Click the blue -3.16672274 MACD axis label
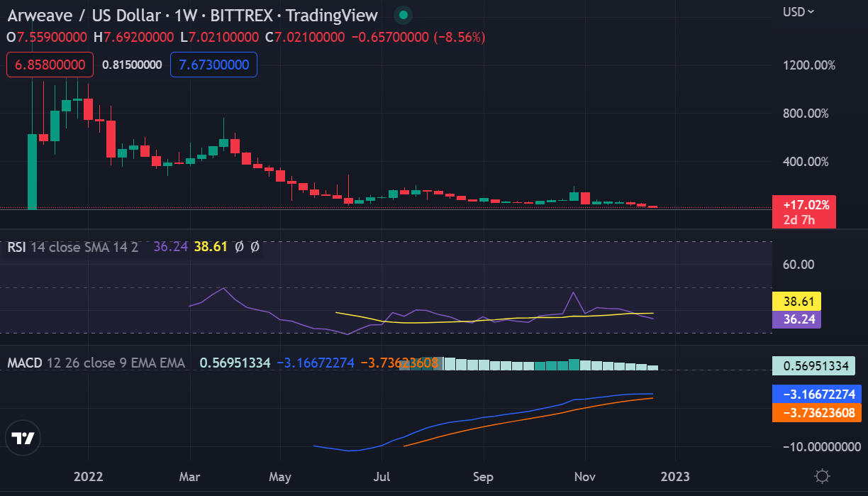Viewport: 868px width, 496px height. coord(818,394)
